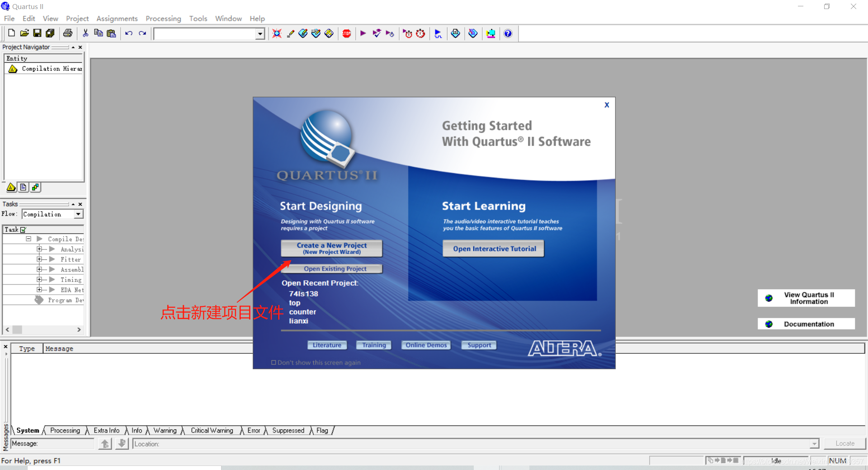Click the Cut scissors icon
Image resolution: width=868 pixels, height=470 pixels.
point(85,33)
